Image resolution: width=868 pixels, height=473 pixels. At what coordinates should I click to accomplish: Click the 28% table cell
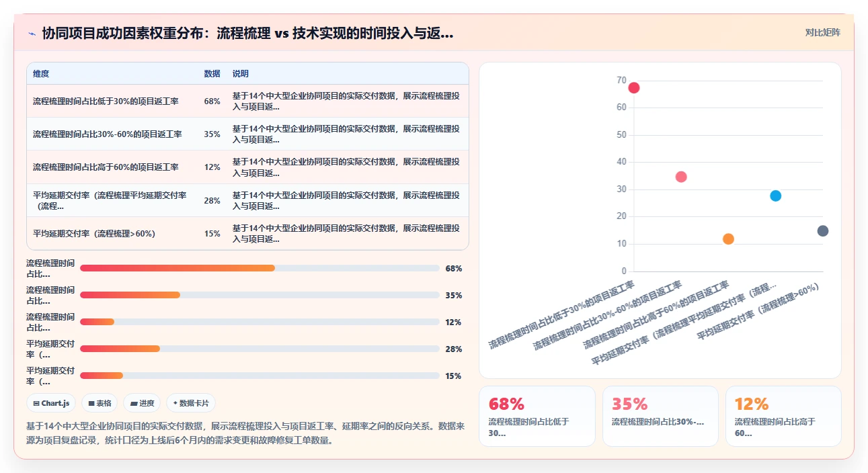click(x=212, y=200)
